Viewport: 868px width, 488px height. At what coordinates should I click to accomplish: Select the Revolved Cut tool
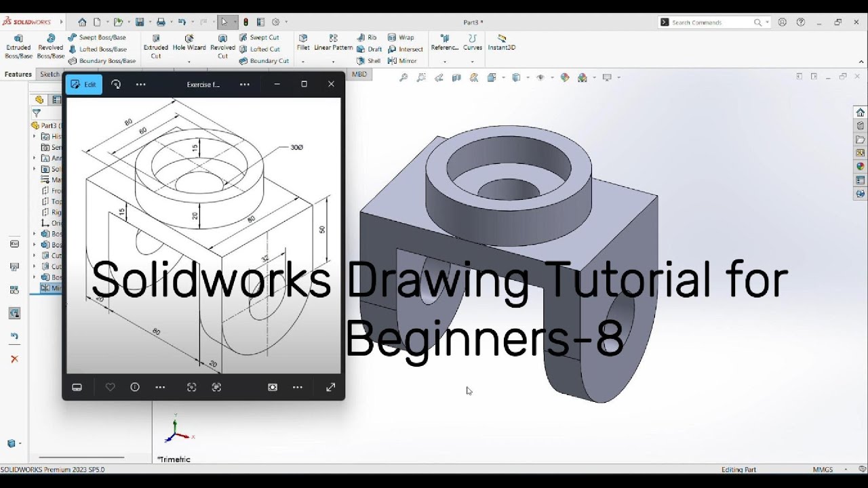click(222, 47)
